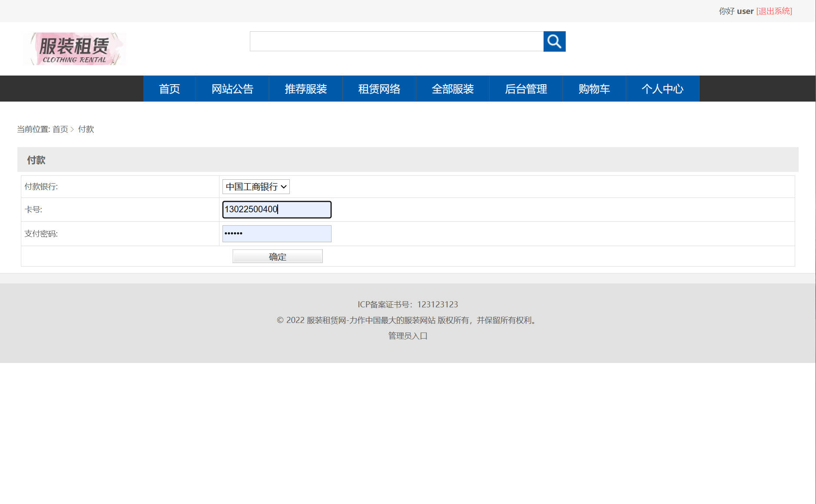Go to 推荐服装 section
The width and height of the screenshot is (816, 504).
[x=306, y=89]
